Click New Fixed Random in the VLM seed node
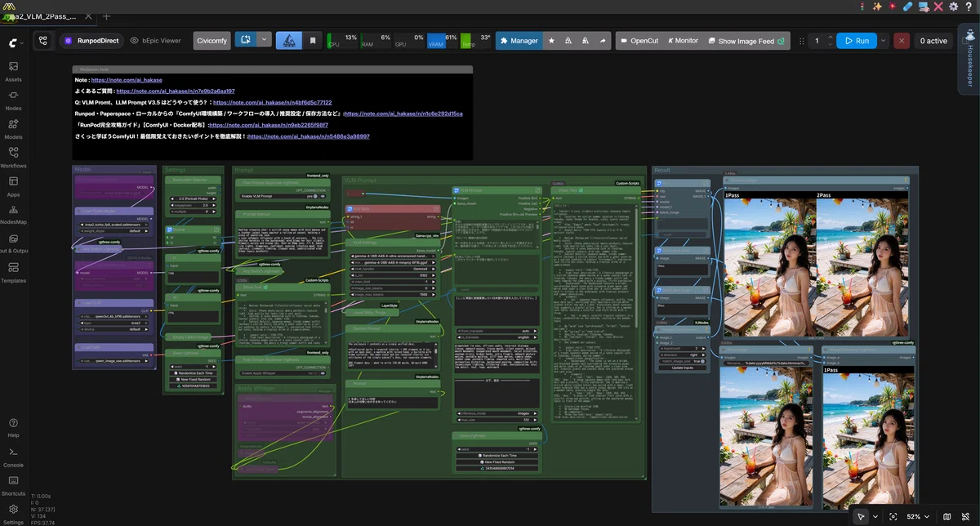980x526 pixels. pos(497,462)
